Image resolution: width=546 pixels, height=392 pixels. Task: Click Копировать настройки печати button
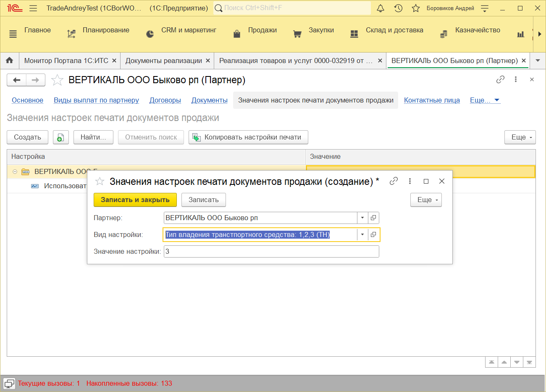click(248, 137)
